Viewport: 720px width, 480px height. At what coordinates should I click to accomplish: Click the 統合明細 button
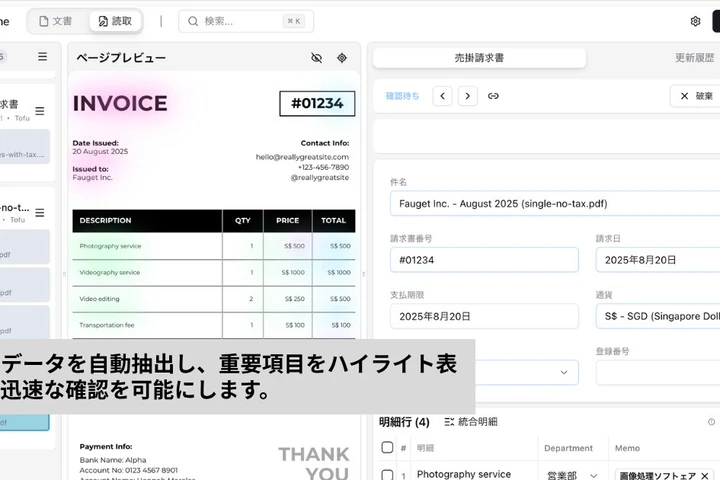471,422
